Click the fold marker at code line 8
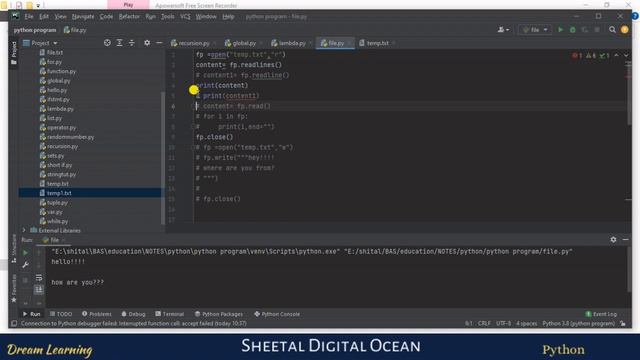The image size is (640, 360). pyautogui.click(x=193, y=127)
